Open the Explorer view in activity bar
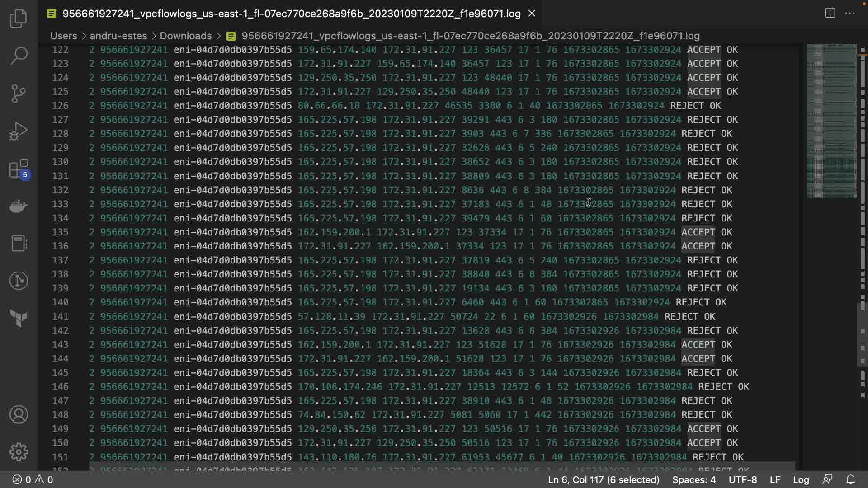The height and width of the screenshot is (488, 868). pos(19,19)
